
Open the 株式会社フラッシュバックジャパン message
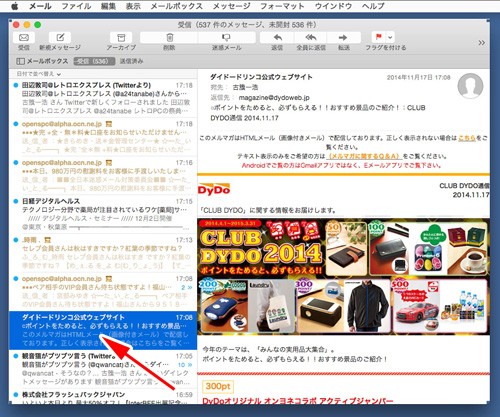103,397
